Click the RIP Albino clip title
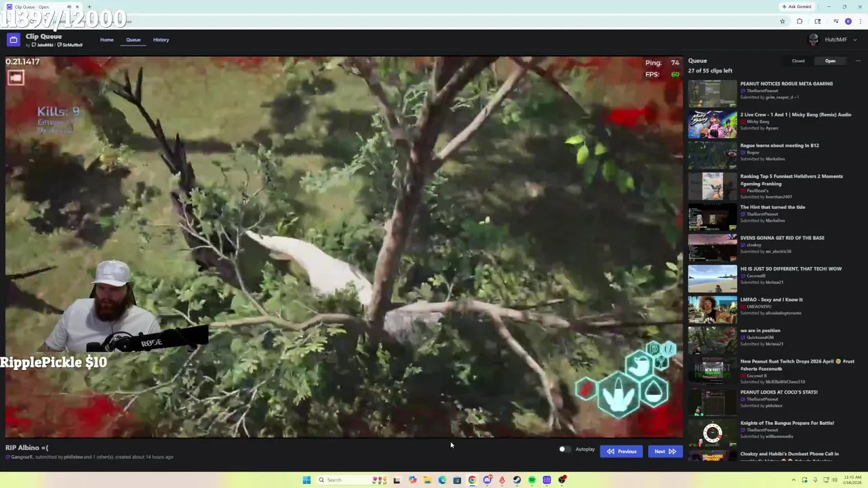The width and height of the screenshot is (868, 488). tap(27, 447)
